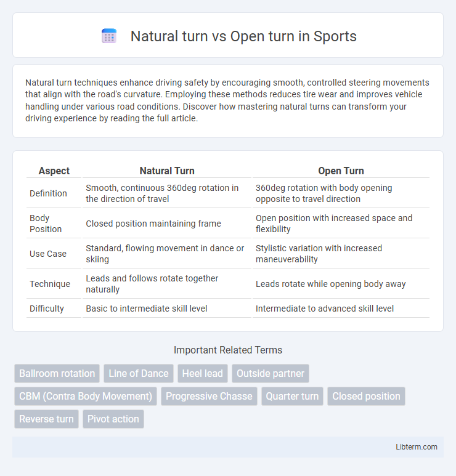The image size is (456, 476).
Task: Select the Closed position tag
Action: tap(366, 396)
